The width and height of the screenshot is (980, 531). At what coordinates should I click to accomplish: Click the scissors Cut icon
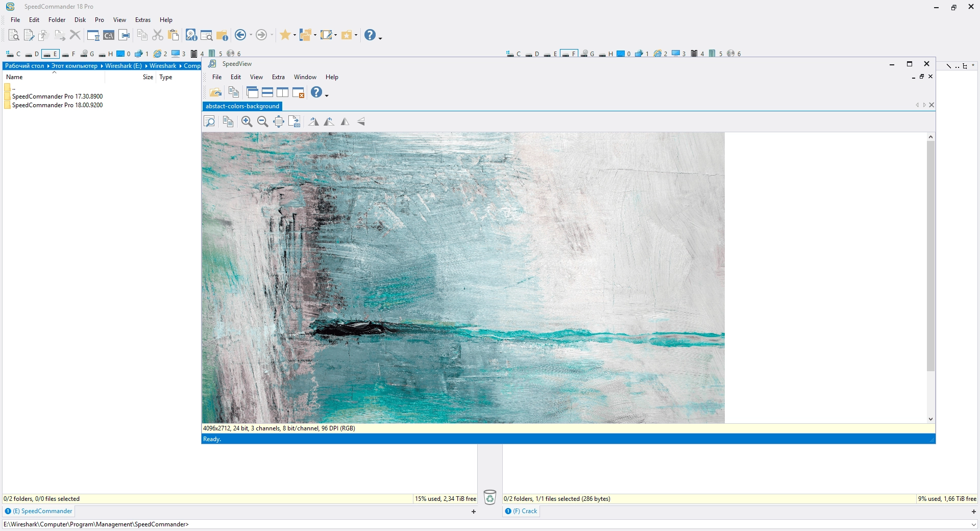(158, 35)
